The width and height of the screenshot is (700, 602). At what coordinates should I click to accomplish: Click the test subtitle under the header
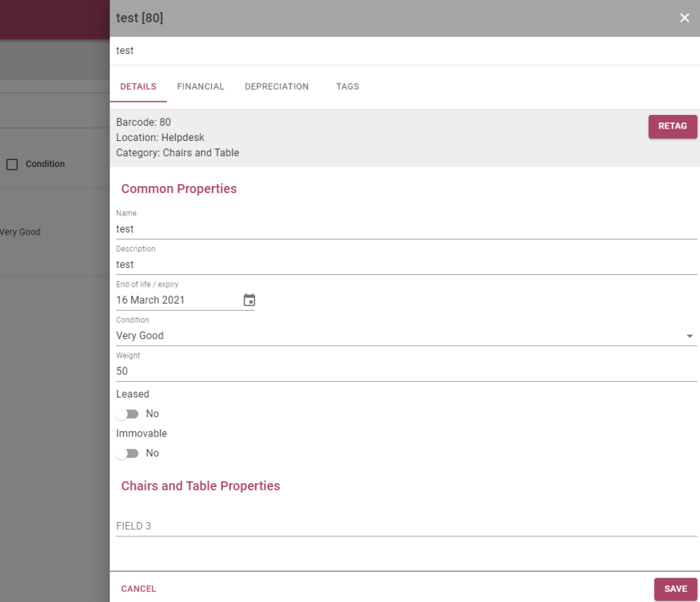(124, 51)
